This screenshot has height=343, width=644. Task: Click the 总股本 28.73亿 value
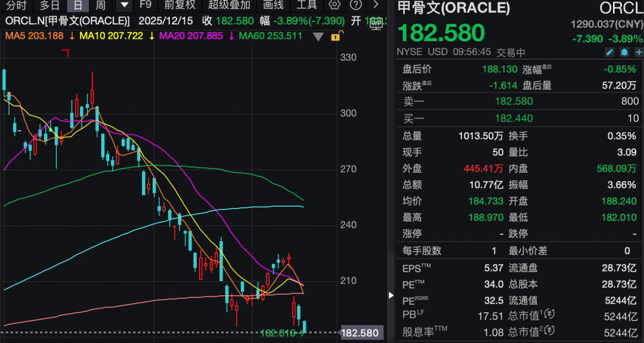pos(620,284)
